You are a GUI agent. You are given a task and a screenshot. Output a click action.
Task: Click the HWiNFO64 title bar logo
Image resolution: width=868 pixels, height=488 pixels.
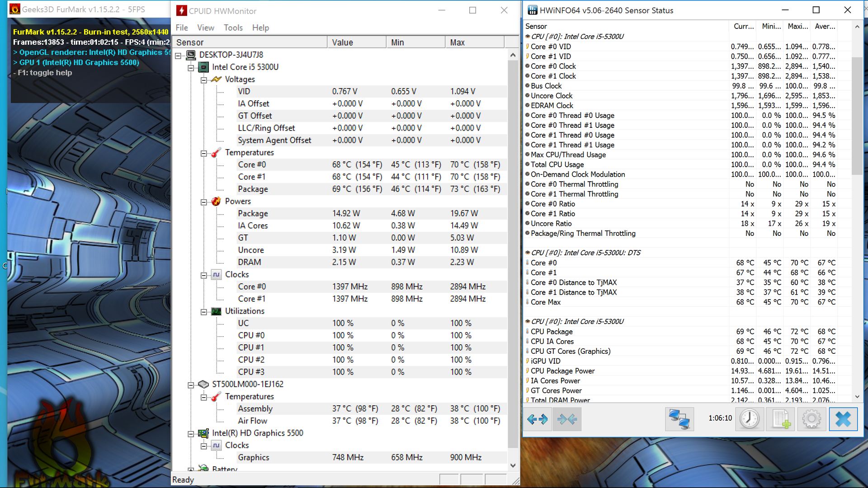tap(533, 10)
